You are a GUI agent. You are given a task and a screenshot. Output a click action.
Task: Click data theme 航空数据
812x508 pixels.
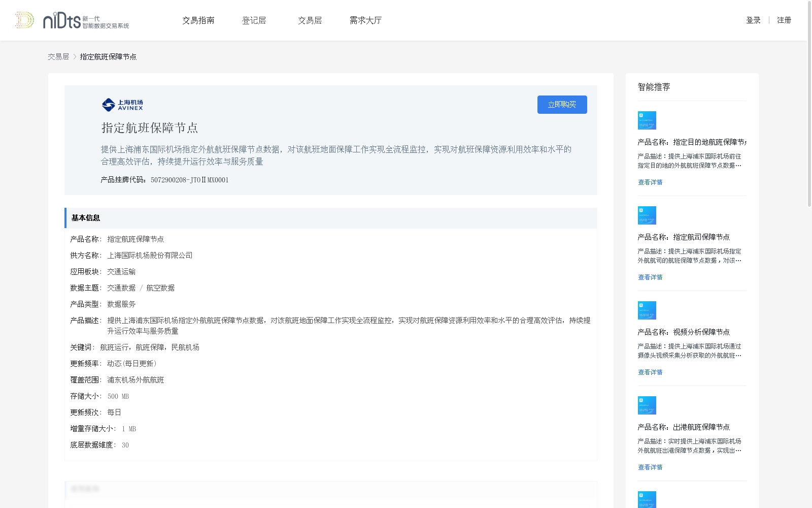pyautogui.click(x=160, y=288)
